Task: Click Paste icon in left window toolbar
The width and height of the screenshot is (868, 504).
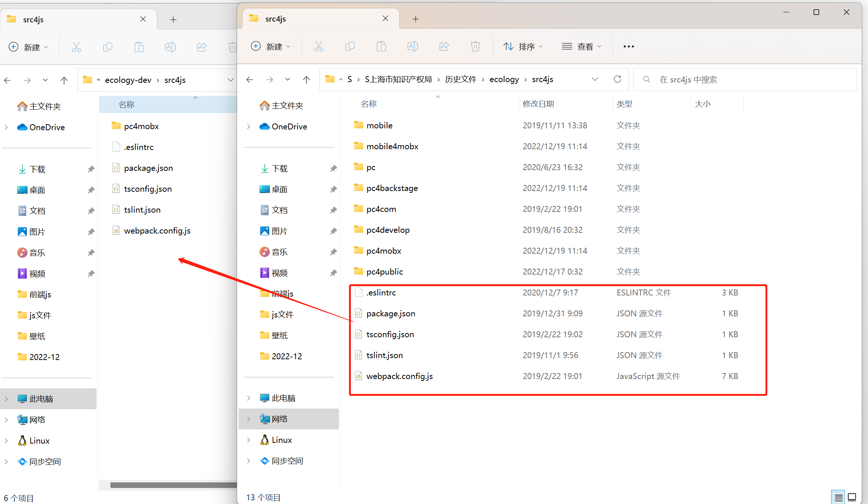Action: tap(139, 47)
